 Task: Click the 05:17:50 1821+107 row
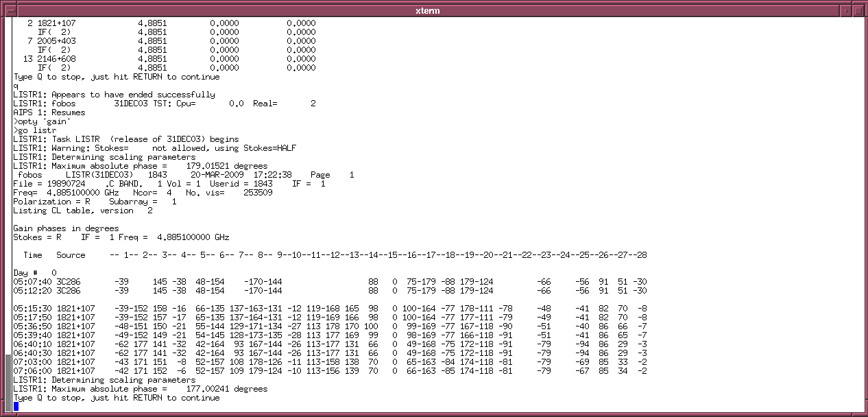(x=330, y=318)
